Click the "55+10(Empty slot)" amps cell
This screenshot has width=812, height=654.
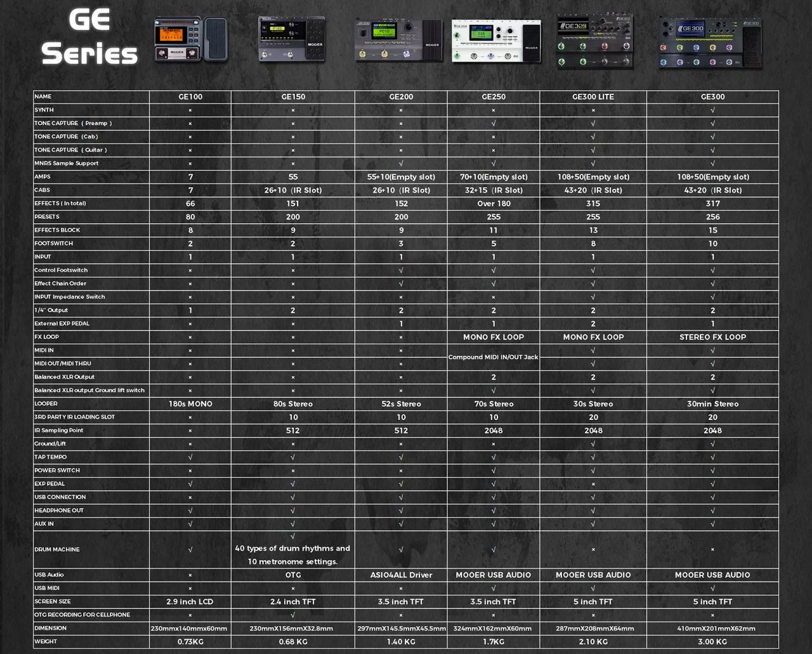pos(401,177)
